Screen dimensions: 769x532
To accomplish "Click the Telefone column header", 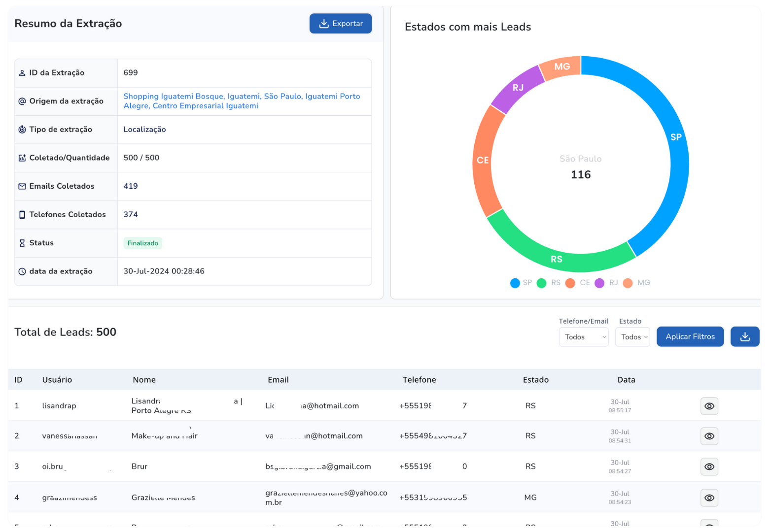I will pyautogui.click(x=419, y=380).
